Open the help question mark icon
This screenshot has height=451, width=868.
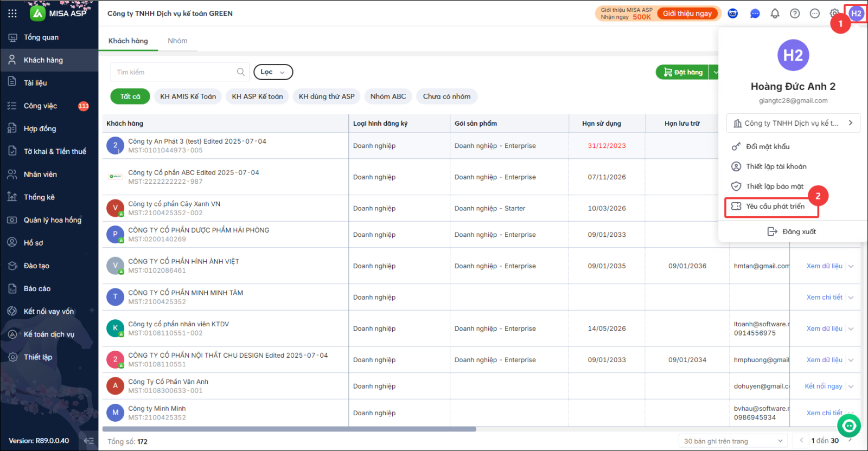pos(795,14)
